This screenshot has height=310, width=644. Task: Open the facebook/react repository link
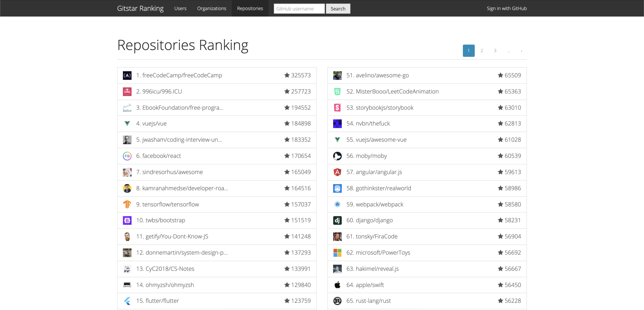[x=162, y=156]
